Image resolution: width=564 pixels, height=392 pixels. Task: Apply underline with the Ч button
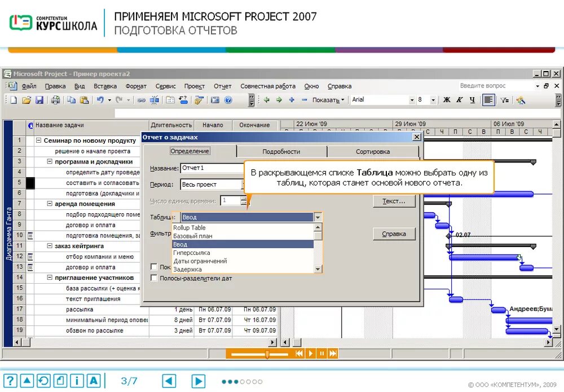(472, 100)
